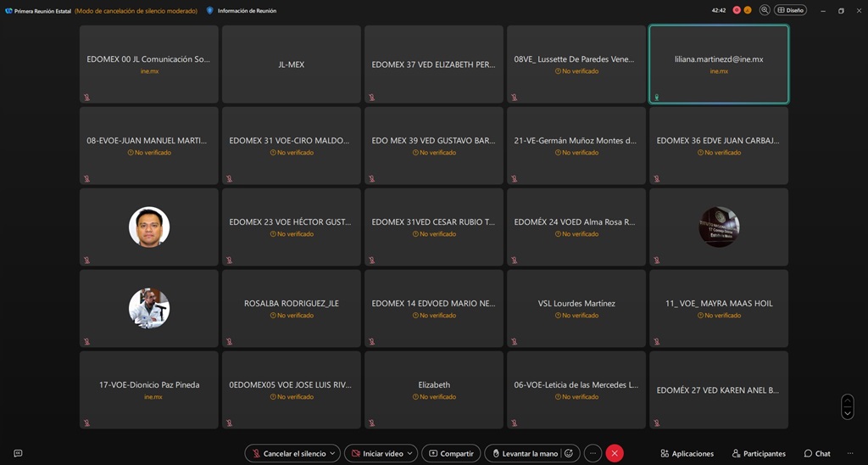Open more options ellipsis beside reactions

[593, 453]
